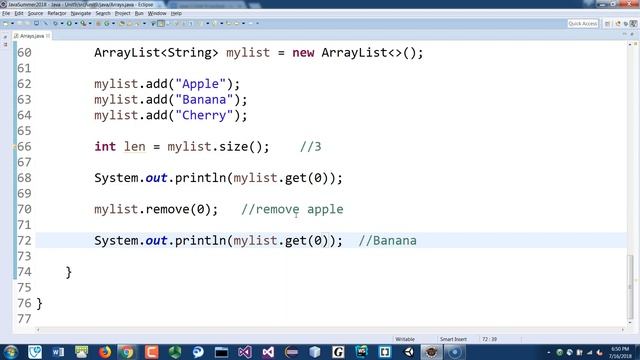Show hidden system tray icons arrow

click(549, 352)
